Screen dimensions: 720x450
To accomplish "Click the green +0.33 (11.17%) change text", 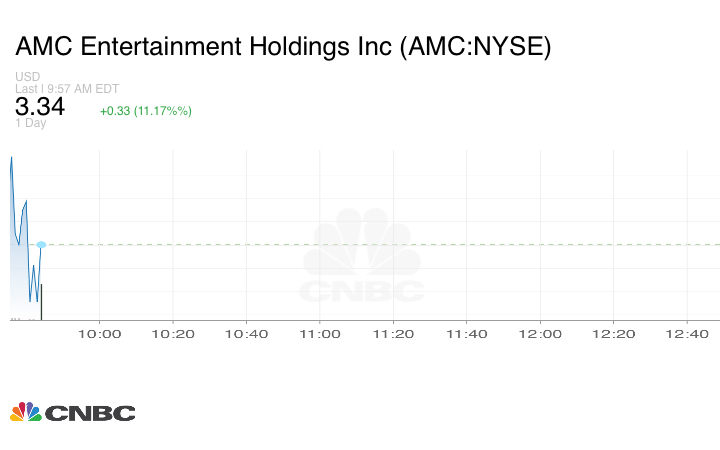I will click(x=146, y=111).
